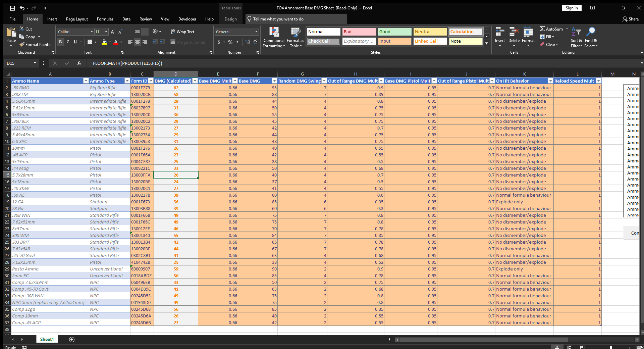Open the Insert ribbon tab

[x=52, y=19]
